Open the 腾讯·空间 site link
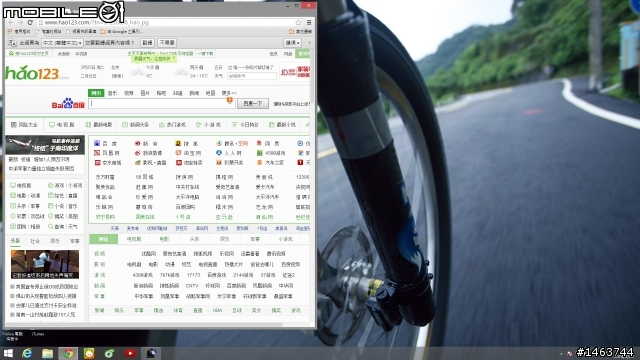Image resolution: width=640 pixels, height=360 pixels. [232, 143]
